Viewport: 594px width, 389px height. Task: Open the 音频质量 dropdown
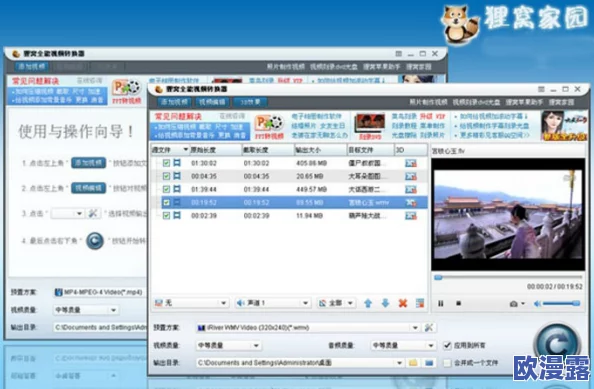[x=403, y=345]
